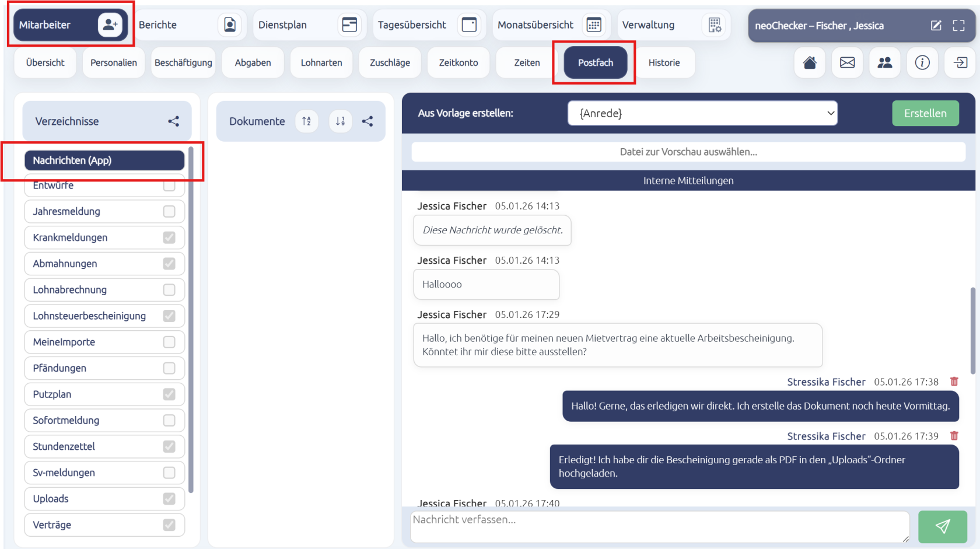Click share icon in Verzeichnisse header
This screenshot has width=980, height=549.
pos(173,121)
